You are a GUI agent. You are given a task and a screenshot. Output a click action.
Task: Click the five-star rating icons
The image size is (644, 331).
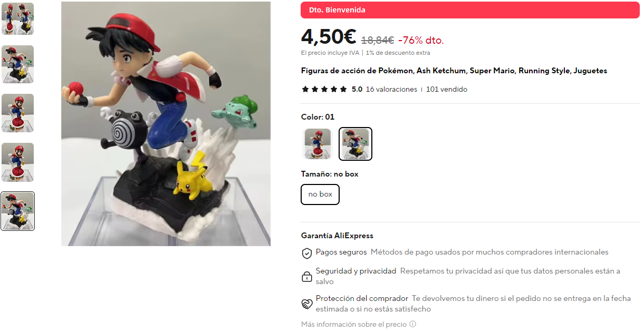(324, 90)
